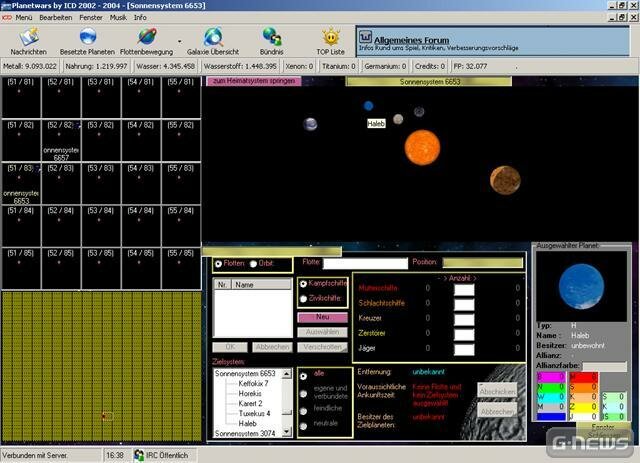Click the selected planet preview image

pyautogui.click(x=581, y=286)
